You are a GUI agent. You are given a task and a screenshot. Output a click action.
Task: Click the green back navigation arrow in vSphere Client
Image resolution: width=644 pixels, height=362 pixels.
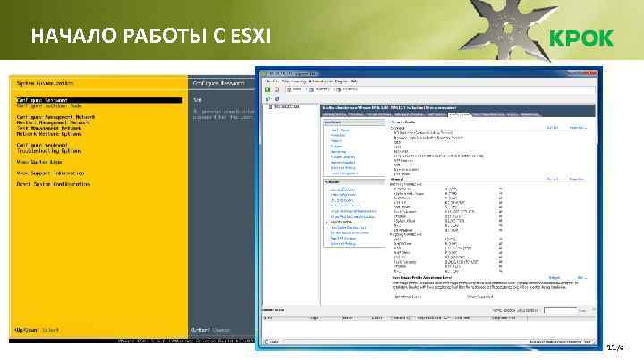[x=267, y=89]
